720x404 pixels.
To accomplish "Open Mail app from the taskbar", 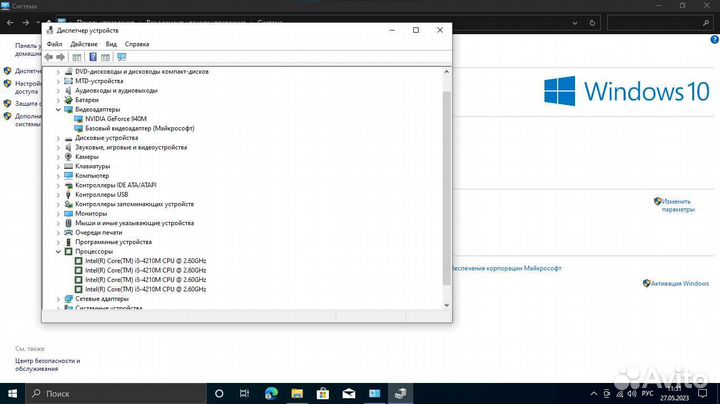I will coord(349,393).
